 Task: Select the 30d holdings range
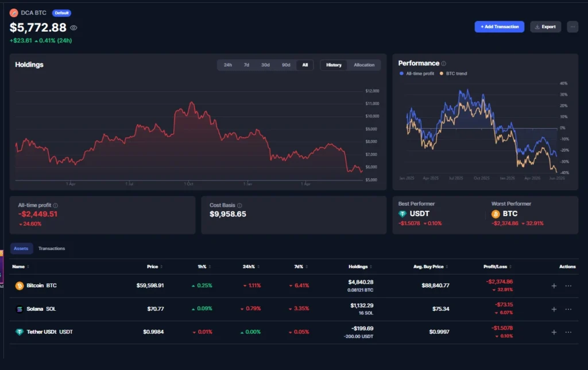click(265, 65)
